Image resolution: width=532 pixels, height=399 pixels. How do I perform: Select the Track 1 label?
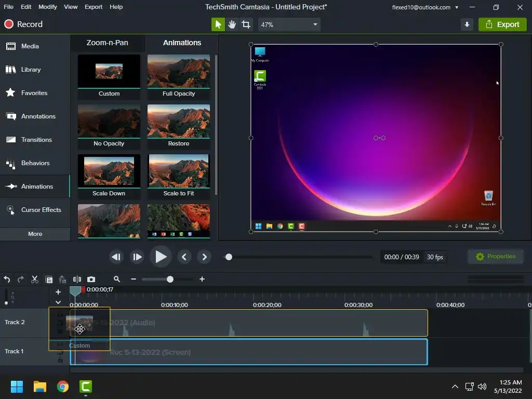pos(14,351)
